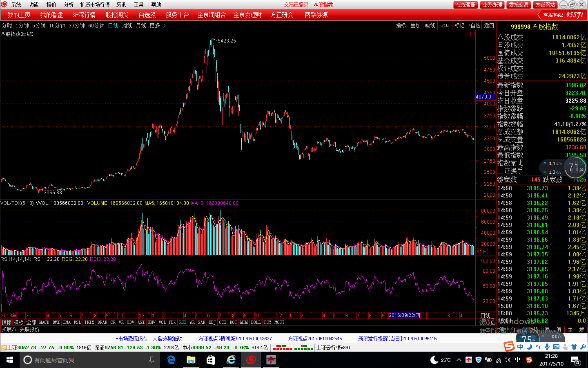Open 新股发行提醒 news link
The image size is (588, 368).
[x=397, y=339]
